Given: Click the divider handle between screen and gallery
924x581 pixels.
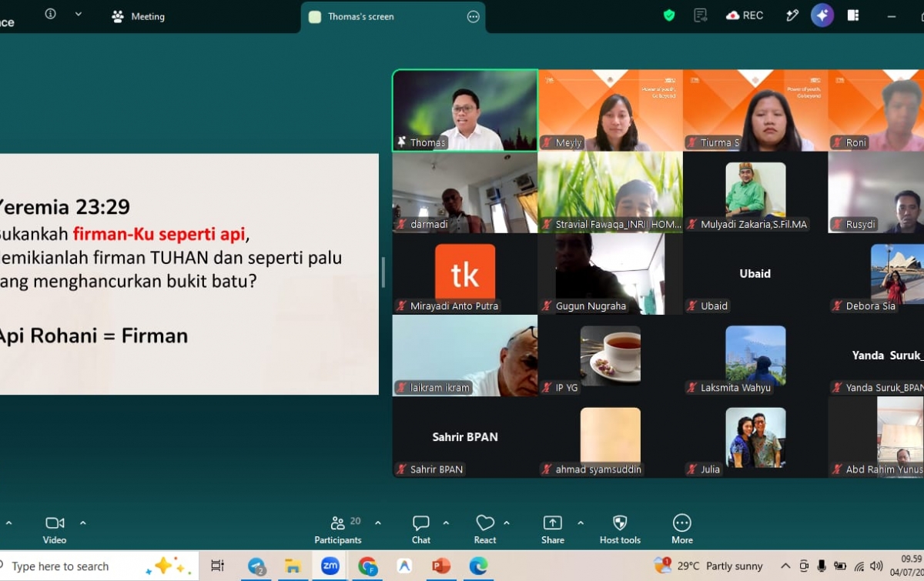Looking at the screenshot, I should point(383,272).
